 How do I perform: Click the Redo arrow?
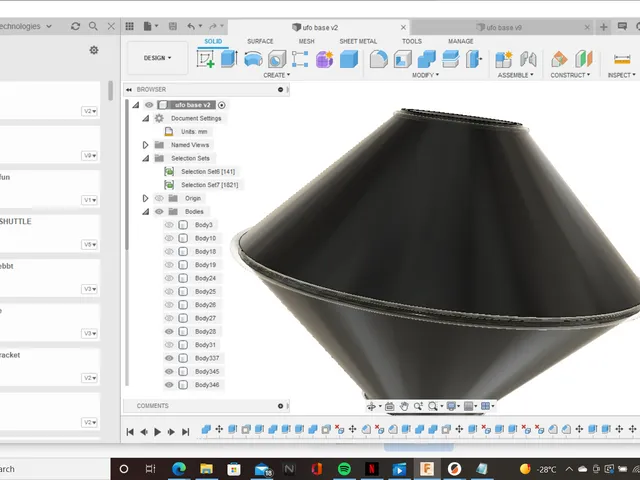coord(213,27)
